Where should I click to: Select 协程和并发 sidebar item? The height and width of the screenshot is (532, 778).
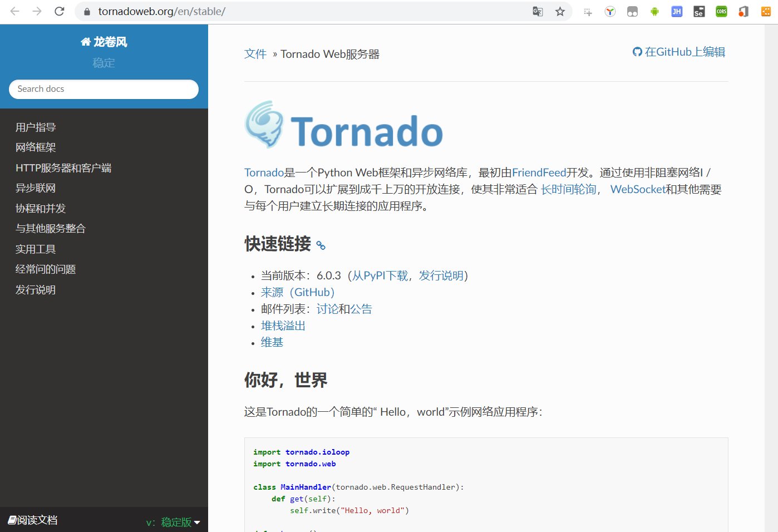41,209
